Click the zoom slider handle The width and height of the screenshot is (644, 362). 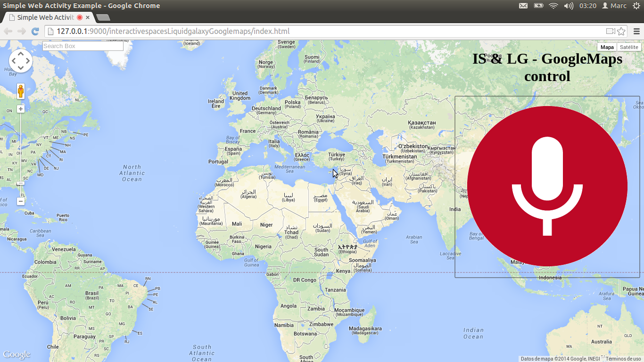tap(21, 183)
